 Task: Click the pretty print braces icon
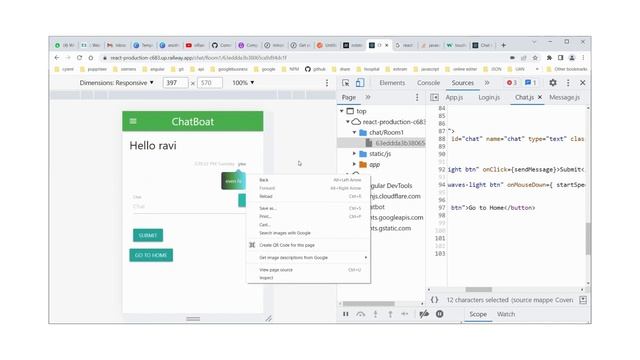point(434,300)
